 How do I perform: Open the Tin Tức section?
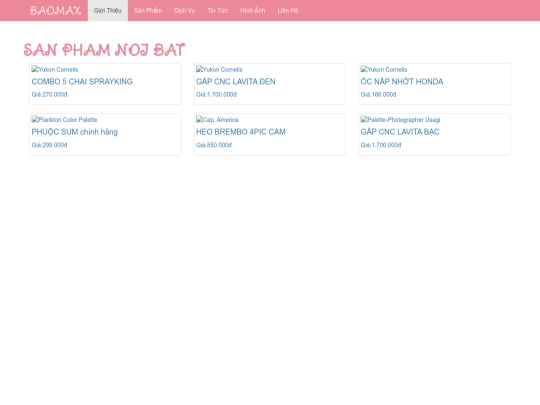click(218, 10)
